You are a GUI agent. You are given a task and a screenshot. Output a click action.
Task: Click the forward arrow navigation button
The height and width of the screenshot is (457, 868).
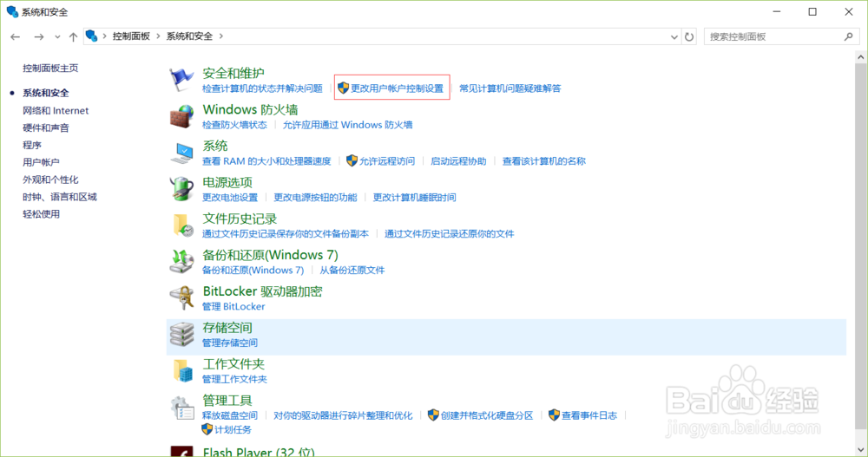[x=39, y=36]
